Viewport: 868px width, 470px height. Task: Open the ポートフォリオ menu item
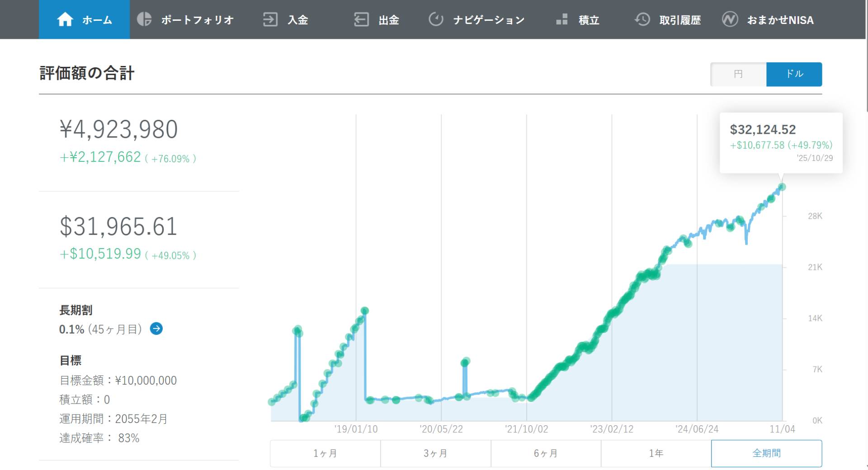click(197, 20)
